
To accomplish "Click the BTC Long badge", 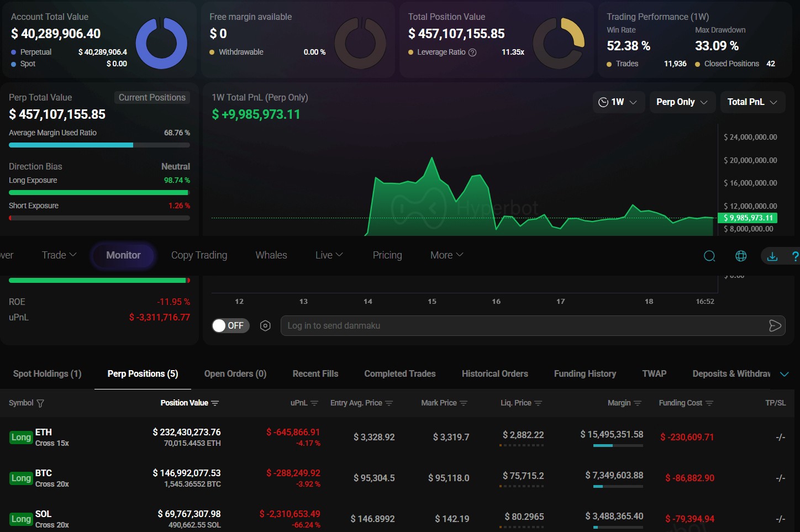I will coord(21,478).
